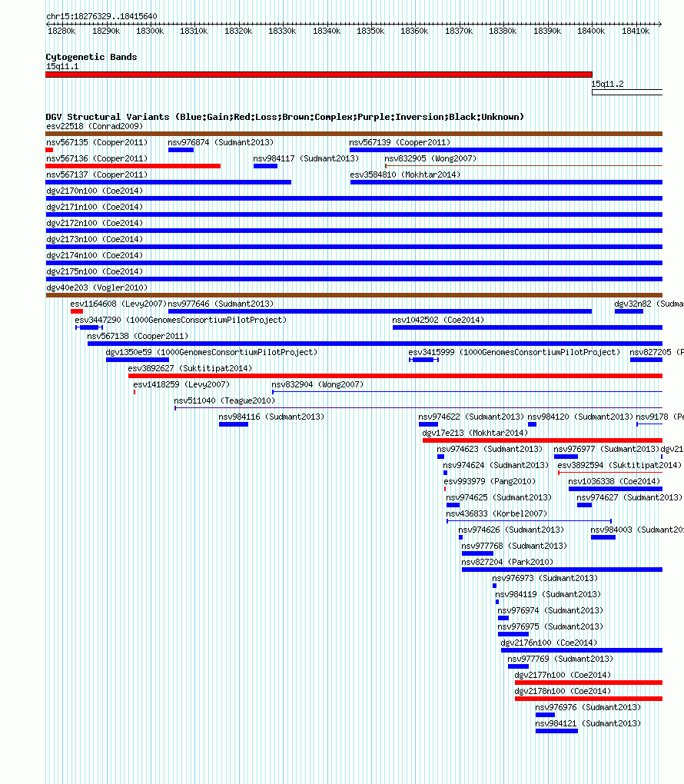Click dgv2173n100 (Coe2014) variant label
The width and height of the screenshot is (684, 784).
(x=95, y=240)
